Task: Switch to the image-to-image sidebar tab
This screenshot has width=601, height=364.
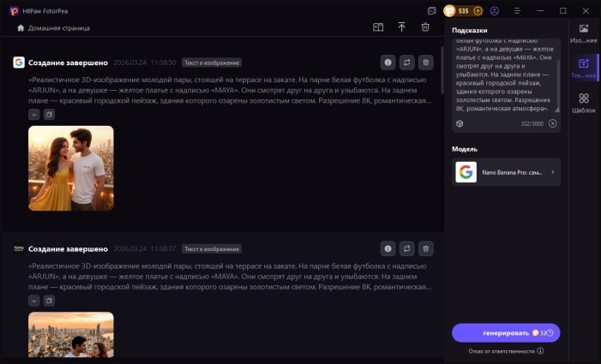Action: [583, 33]
